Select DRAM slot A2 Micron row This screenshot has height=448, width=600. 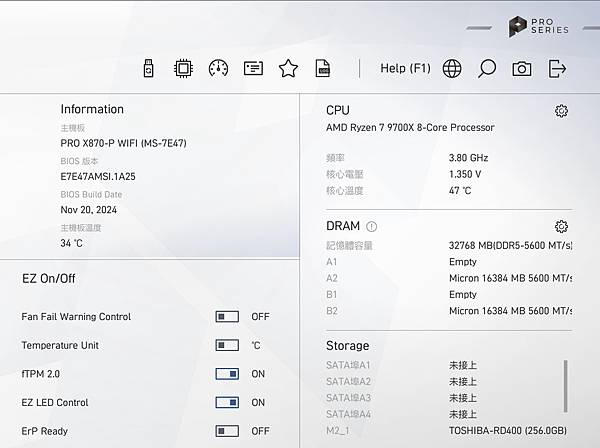pos(449,278)
